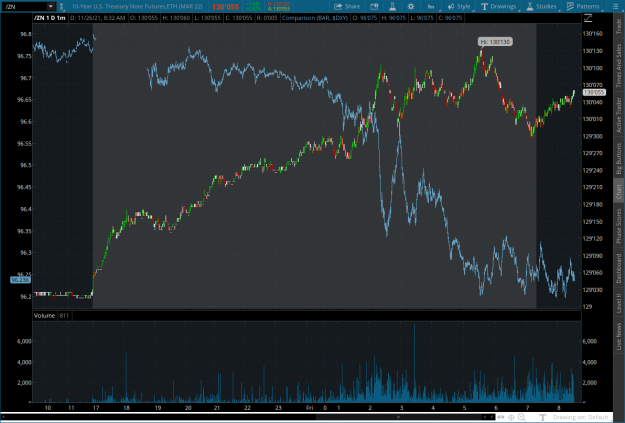Viewport: 625px width, 423px height.
Task: Click scrollbar right arrow
Action: click(x=491, y=417)
